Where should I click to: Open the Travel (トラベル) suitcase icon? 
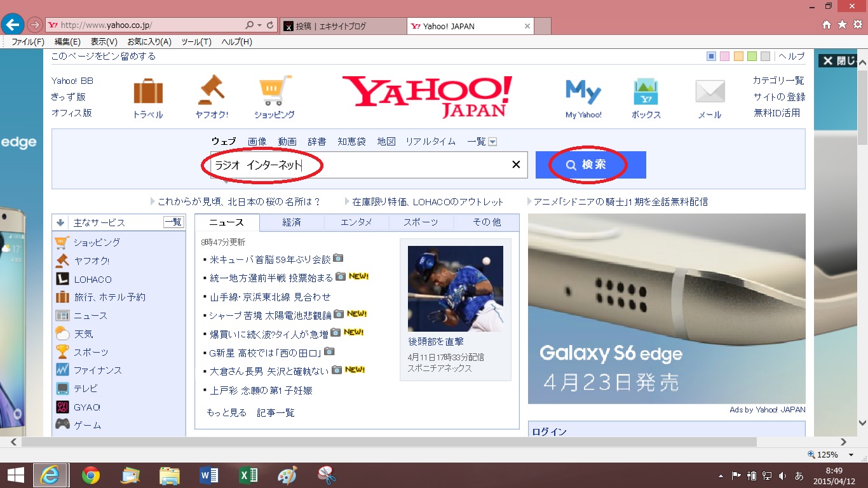pyautogui.click(x=148, y=98)
